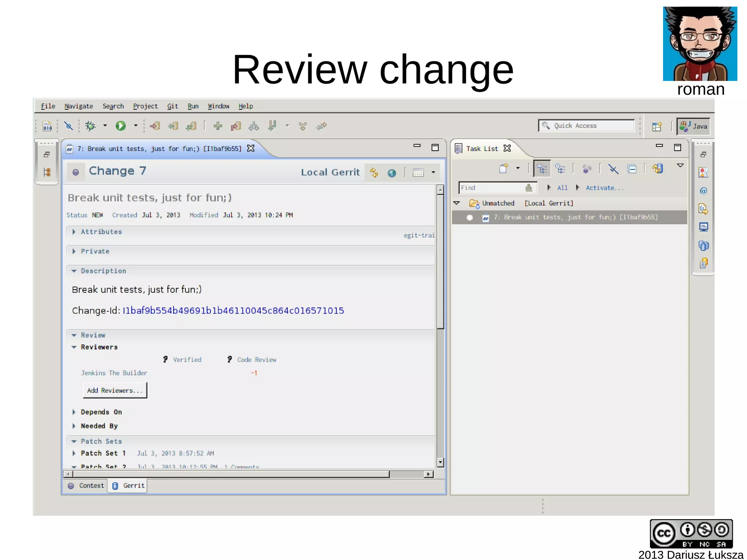Viewport: 747px width, 560px height.
Task: Toggle Focus on Workweek icon in Task List
Action: click(x=587, y=169)
